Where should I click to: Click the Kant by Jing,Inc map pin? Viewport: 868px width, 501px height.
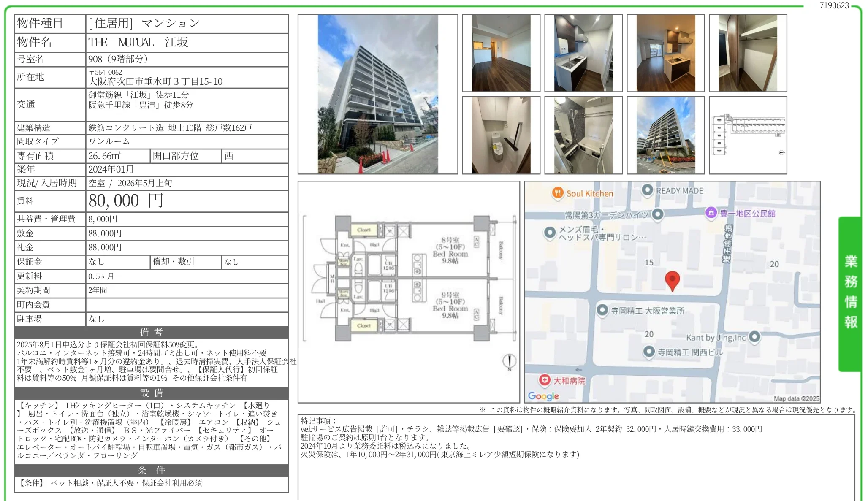click(755, 337)
